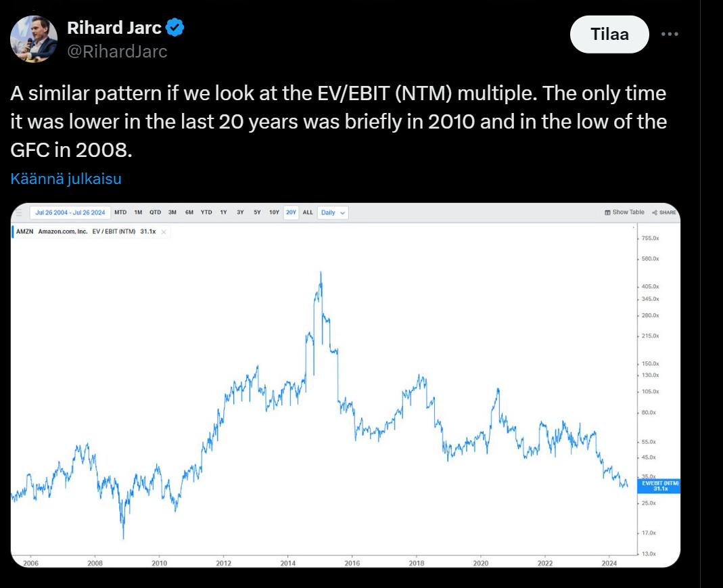Select the ALL time range option
Screen dimensions: 723x588
tap(308, 212)
